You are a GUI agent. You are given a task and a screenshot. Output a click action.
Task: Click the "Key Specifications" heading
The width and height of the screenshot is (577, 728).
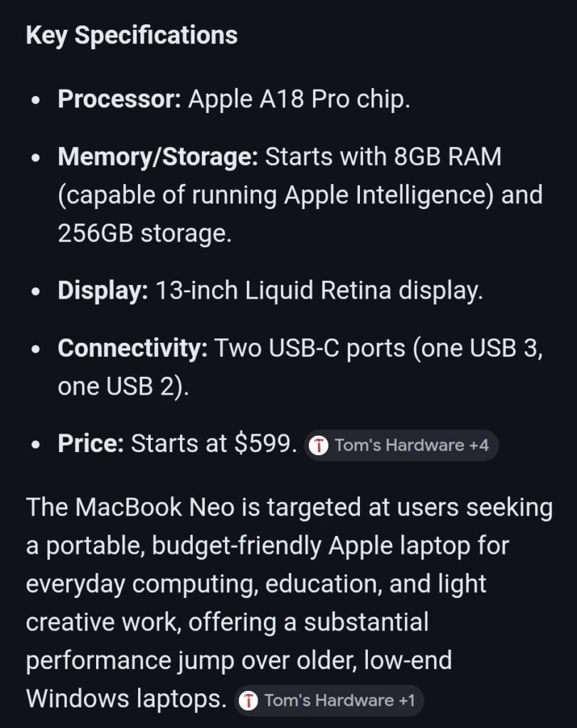point(132,36)
